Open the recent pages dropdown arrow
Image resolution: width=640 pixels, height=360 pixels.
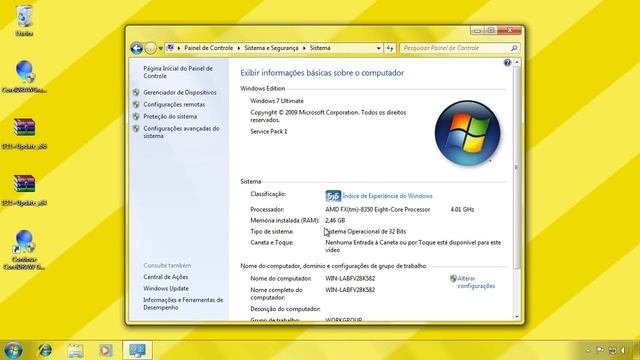click(x=160, y=48)
